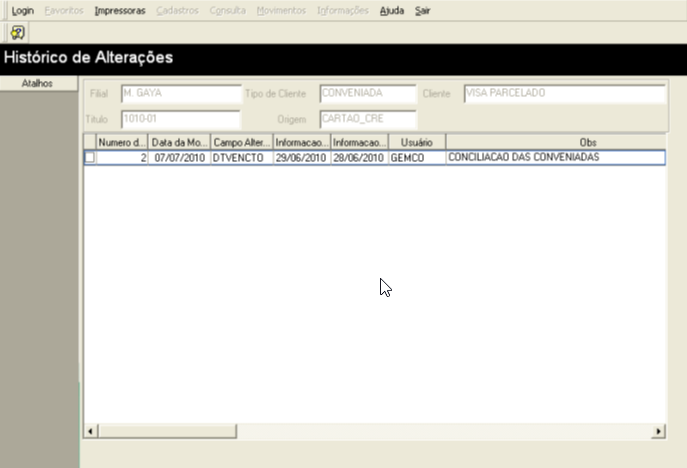687x468 pixels.
Task: Open the Ajuda menu
Action: (x=392, y=11)
